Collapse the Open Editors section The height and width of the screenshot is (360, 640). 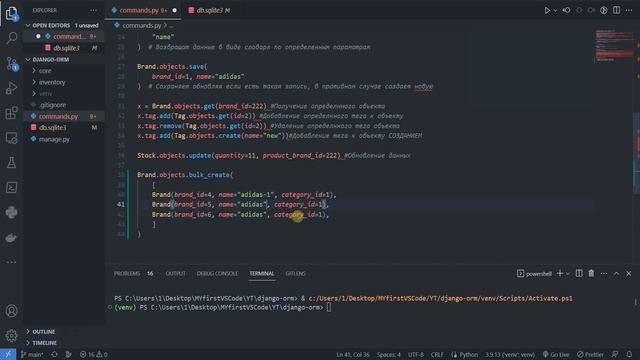[63, 25]
